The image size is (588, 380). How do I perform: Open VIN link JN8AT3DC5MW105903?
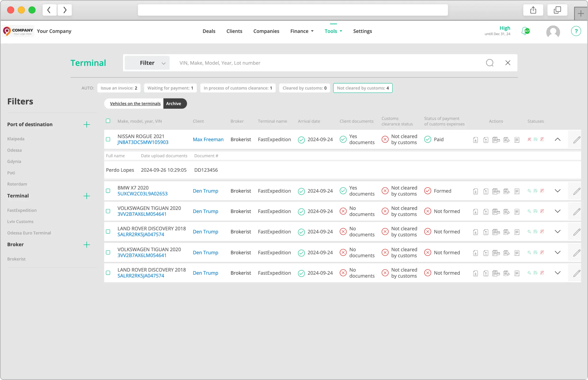point(143,142)
